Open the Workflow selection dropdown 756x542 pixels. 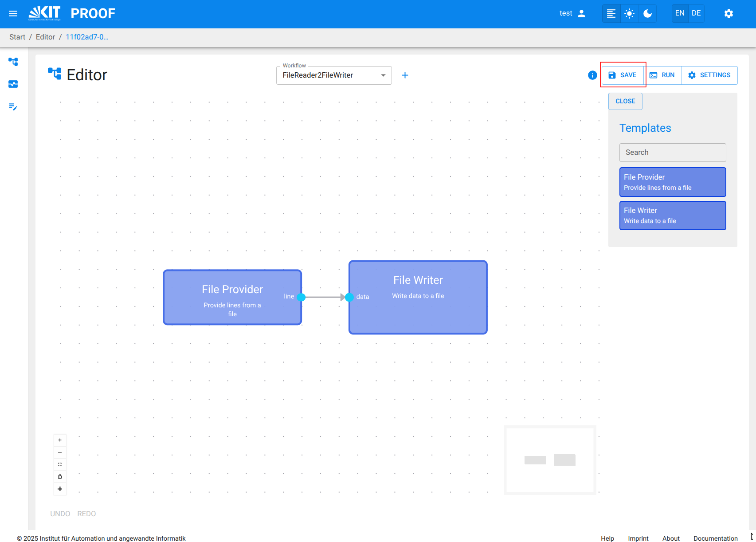coord(383,75)
